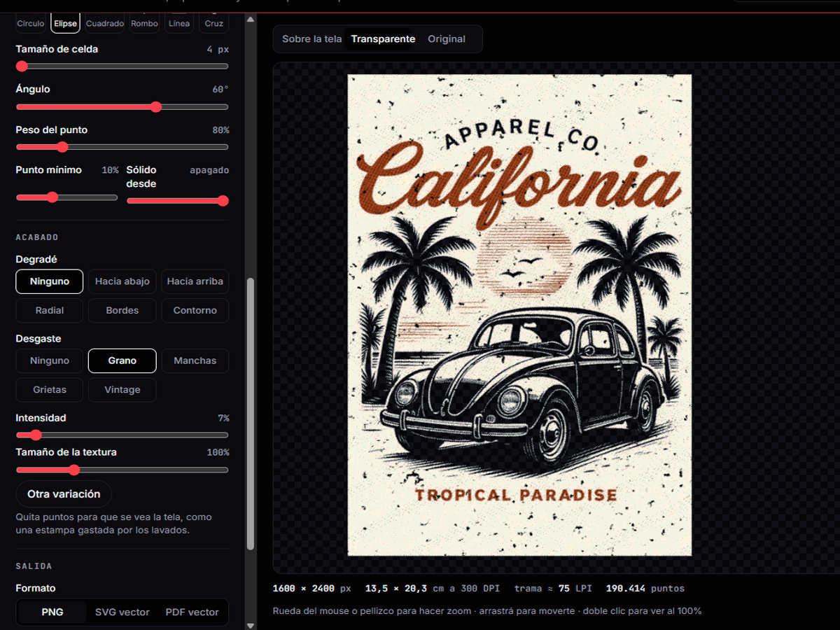Screen dimensions: 840x630
Task: Set dot shape to Cruz
Action: tap(214, 24)
